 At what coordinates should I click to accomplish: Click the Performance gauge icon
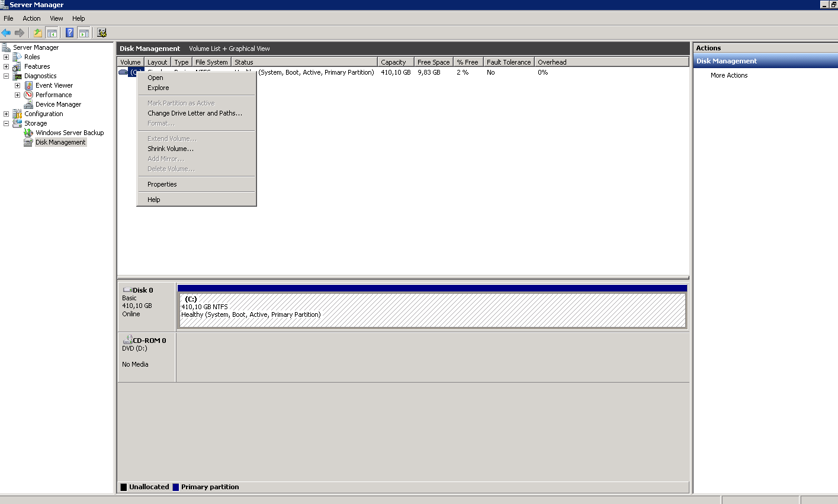28,95
